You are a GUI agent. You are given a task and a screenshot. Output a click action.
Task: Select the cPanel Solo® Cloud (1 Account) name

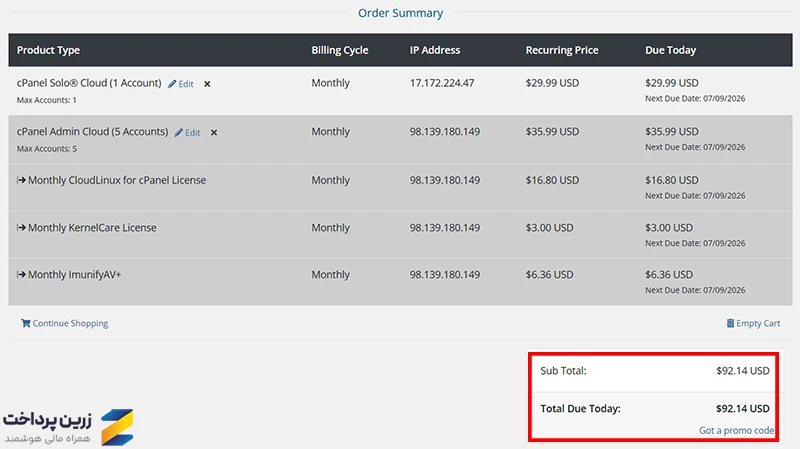click(89, 83)
